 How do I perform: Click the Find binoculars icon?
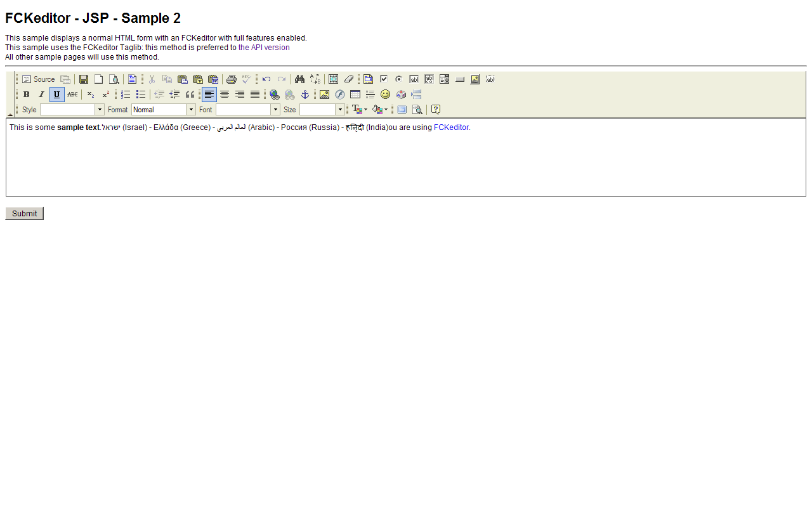coord(300,79)
